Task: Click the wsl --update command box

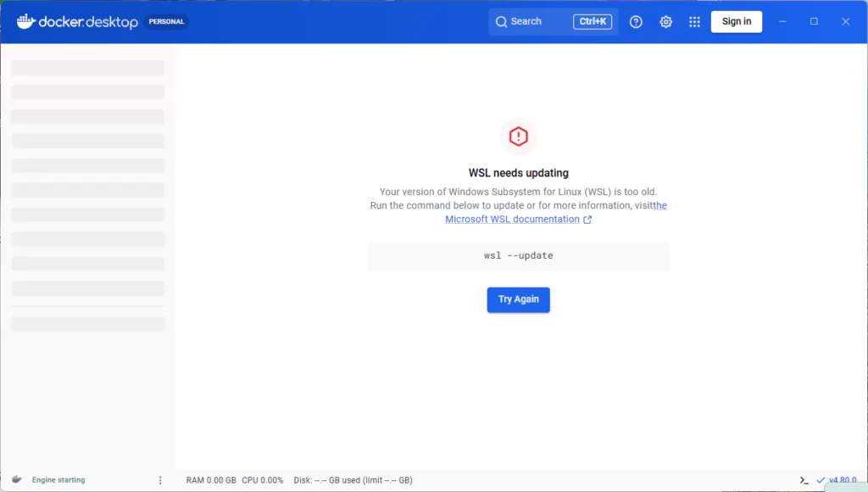Action: (x=518, y=256)
